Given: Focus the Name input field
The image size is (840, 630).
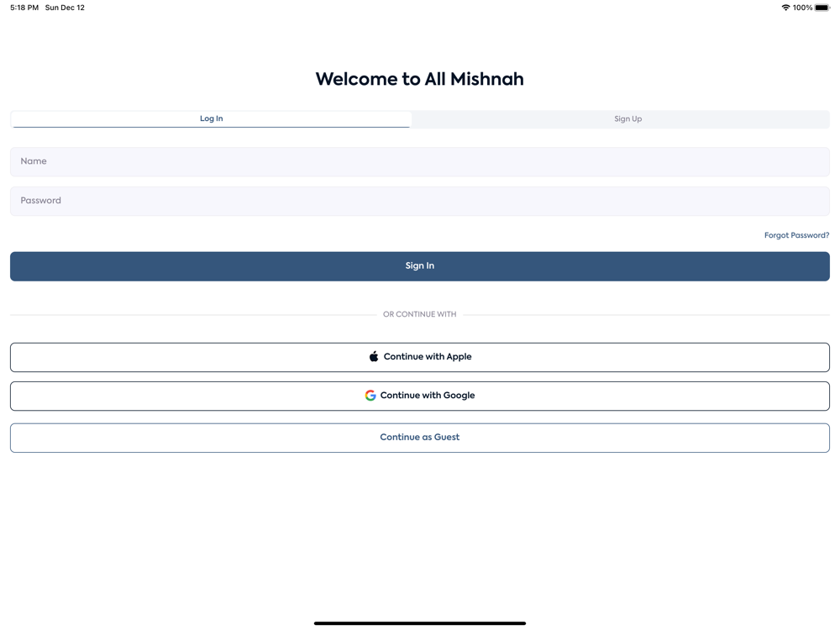Looking at the screenshot, I should [x=419, y=161].
